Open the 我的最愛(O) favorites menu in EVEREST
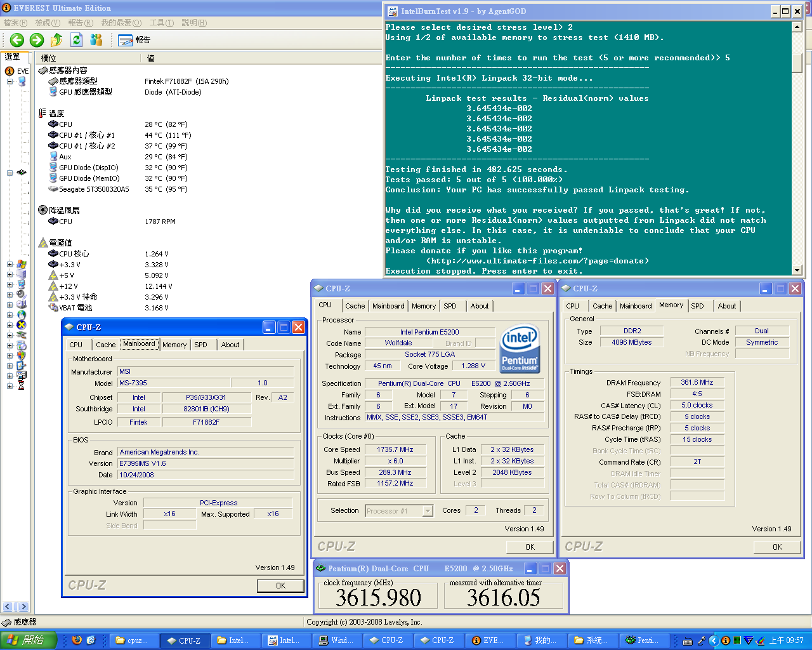The width and height of the screenshot is (812, 650). (x=121, y=23)
